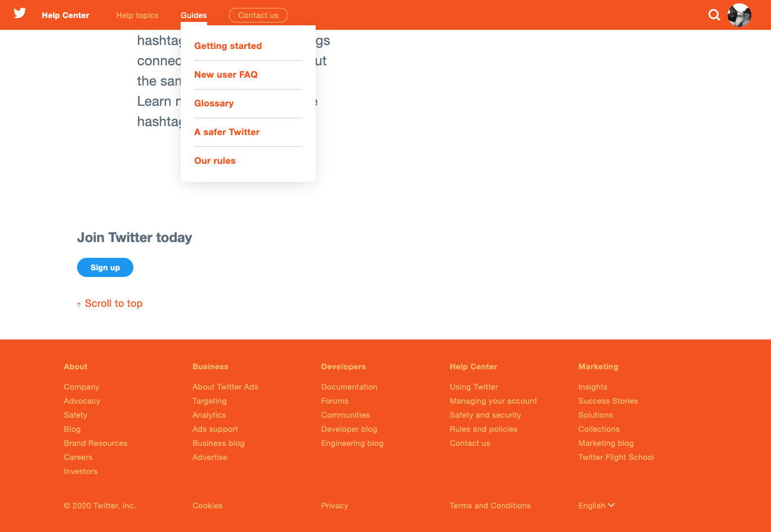Click the 2020 Twitter, Inc. copyright text
The width and height of the screenshot is (771, 532).
coord(100,506)
